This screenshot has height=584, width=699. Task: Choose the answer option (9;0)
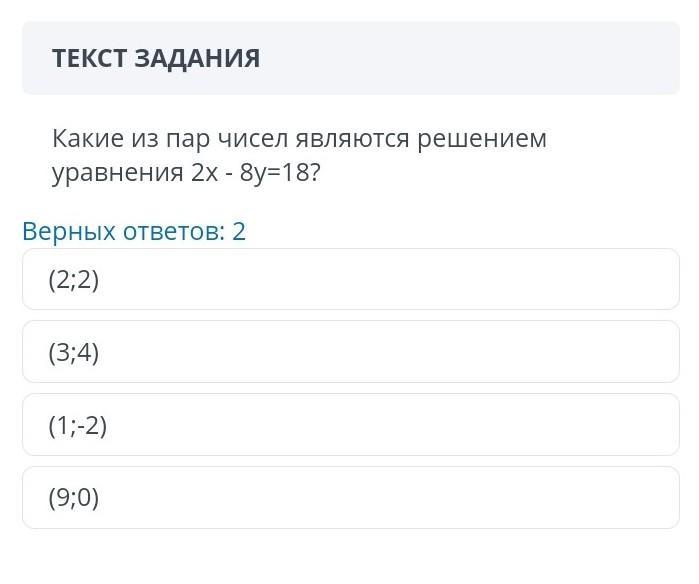(350, 497)
